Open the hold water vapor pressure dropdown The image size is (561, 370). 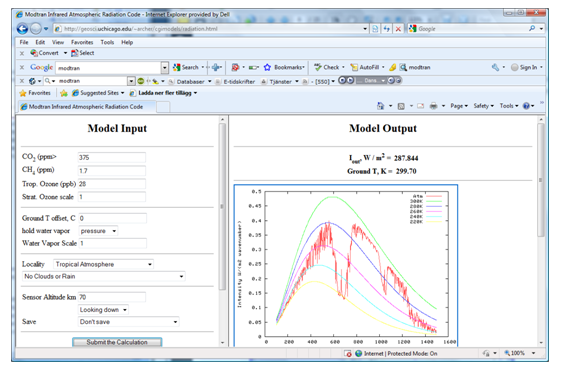tap(98, 231)
